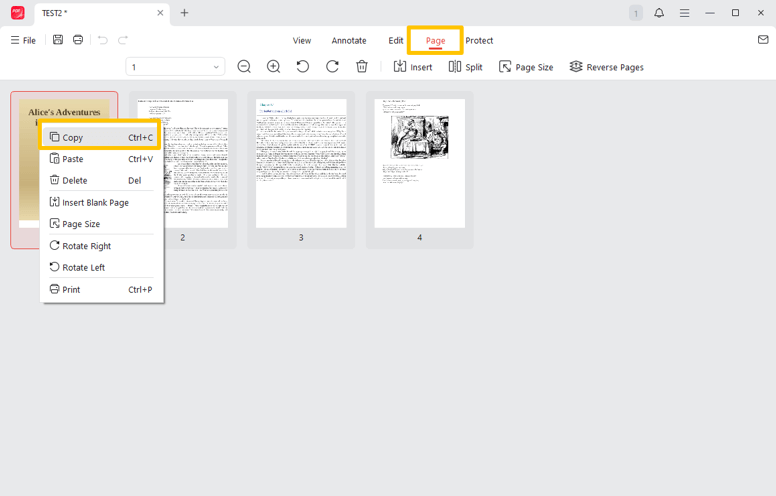The width and height of the screenshot is (776, 496).
Task: Choose Paste from the context menu
Action: tap(101, 159)
